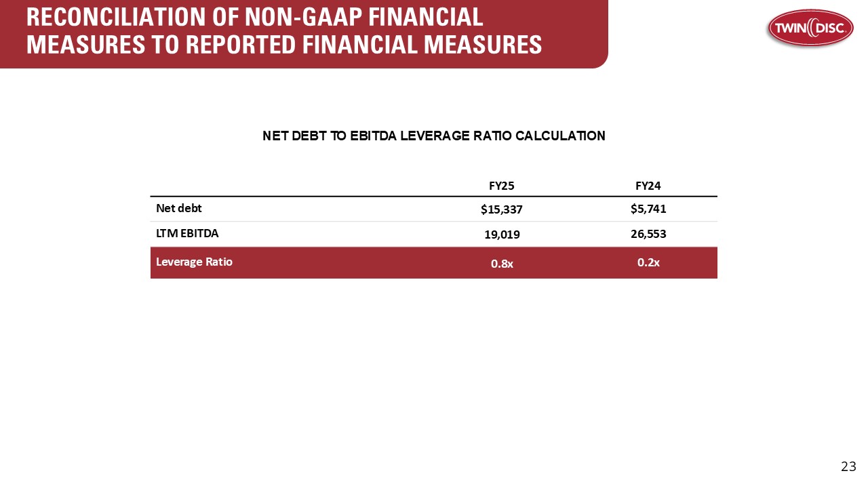The width and height of the screenshot is (868, 488).
Task: Select the slide title heading text
Action: pos(284,30)
